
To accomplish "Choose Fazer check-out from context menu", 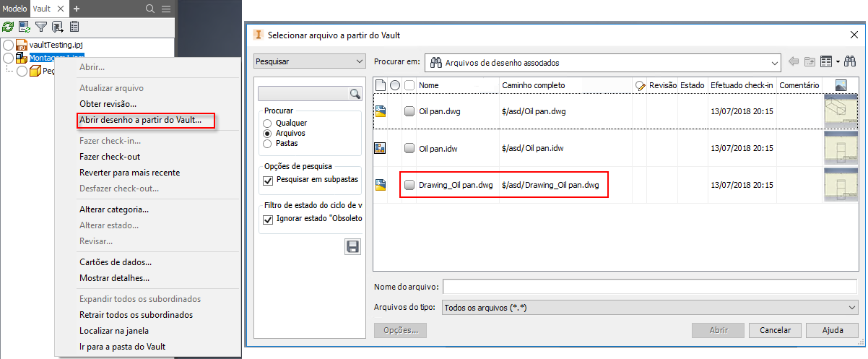I will (x=110, y=157).
